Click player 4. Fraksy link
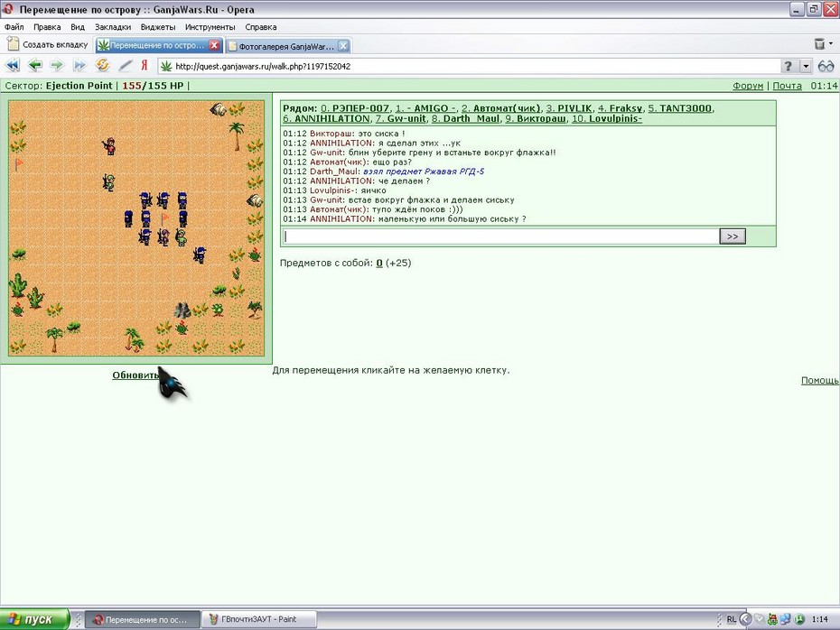Image resolution: width=840 pixels, height=630 pixels. [620, 108]
